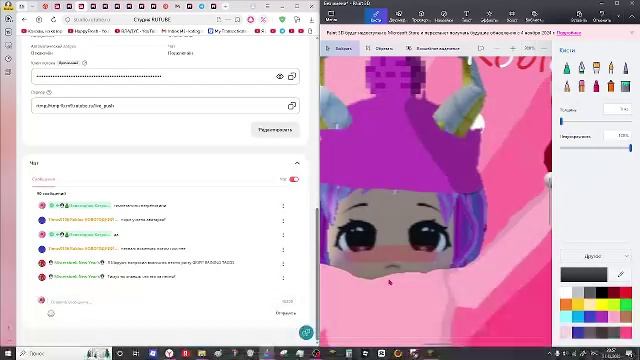
Task: Open the Text tab in Paint 3D
Action: click(x=466, y=16)
